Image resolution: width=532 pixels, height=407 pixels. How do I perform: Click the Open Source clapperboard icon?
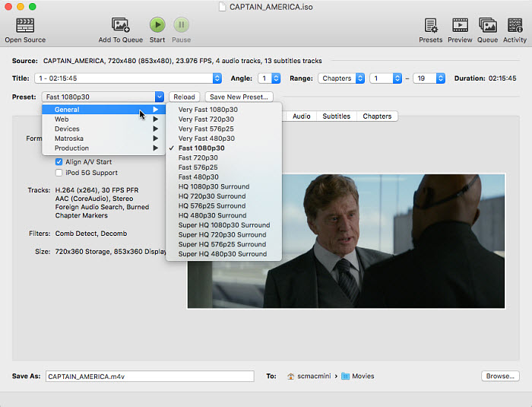tap(25, 25)
